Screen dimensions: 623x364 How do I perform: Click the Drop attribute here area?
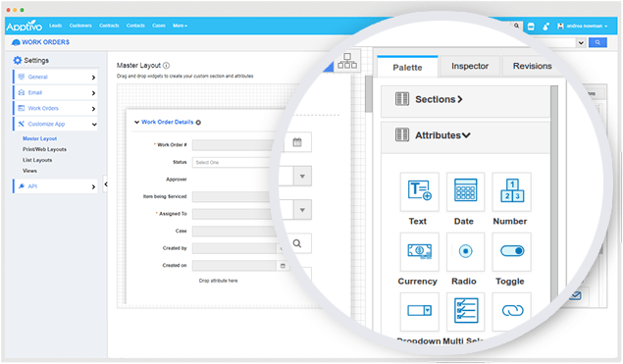pyautogui.click(x=218, y=281)
